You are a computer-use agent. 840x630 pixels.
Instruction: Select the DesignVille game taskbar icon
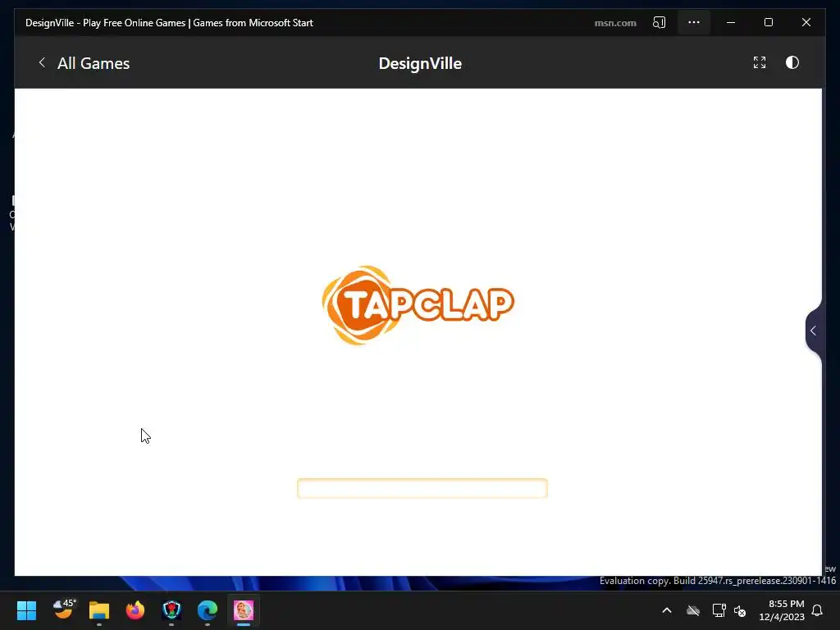[243, 610]
